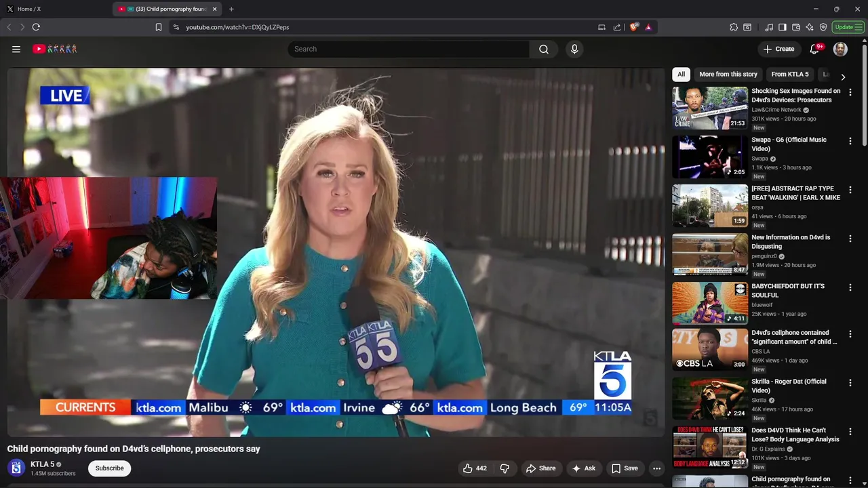Go back to previous page
Image resolution: width=868 pixels, height=488 pixels.
[x=9, y=27]
